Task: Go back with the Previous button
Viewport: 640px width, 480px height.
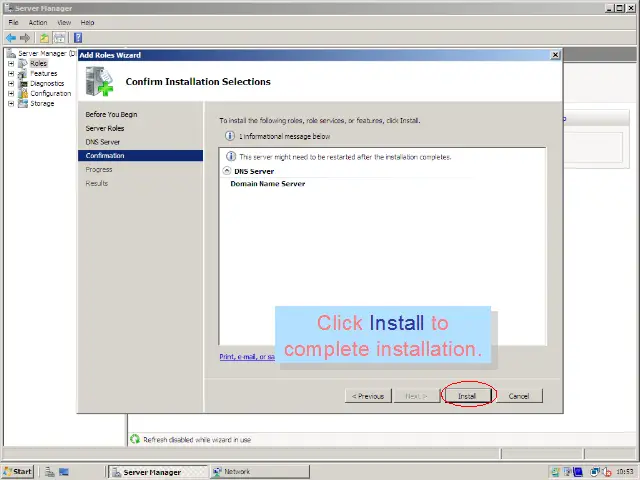Action: click(368, 396)
